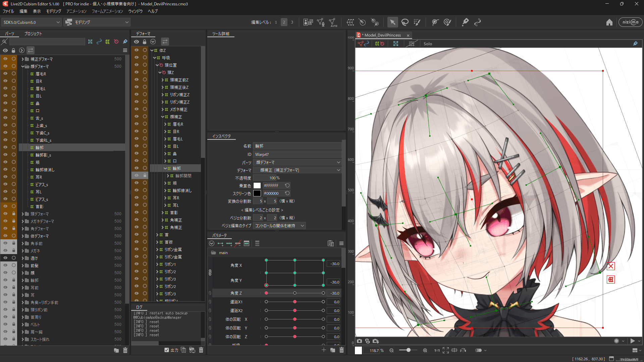Viewport: 644px width, 362px height.
Task: Toggle visibility of 透け part folder
Action: (5, 258)
